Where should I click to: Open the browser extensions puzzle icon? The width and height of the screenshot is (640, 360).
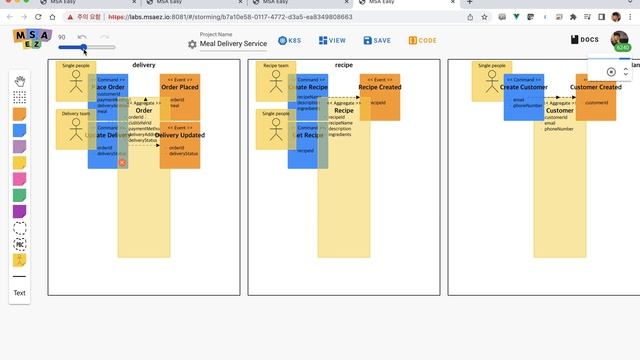[573, 17]
